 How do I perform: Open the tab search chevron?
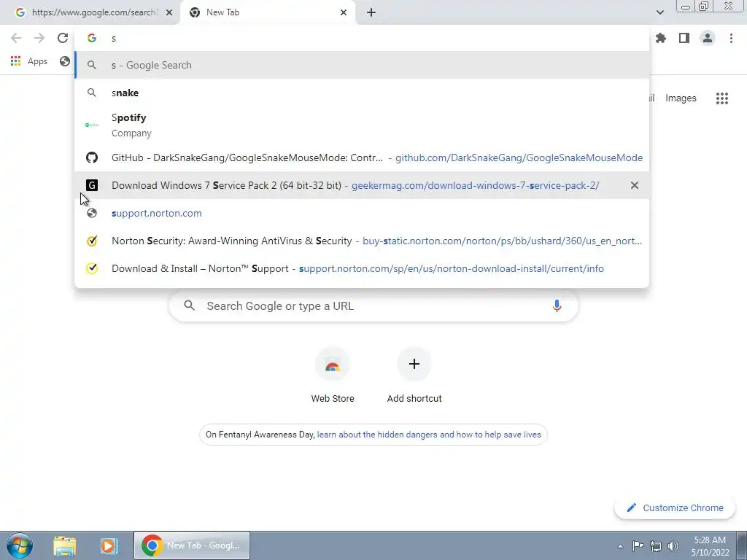[x=659, y=12]
